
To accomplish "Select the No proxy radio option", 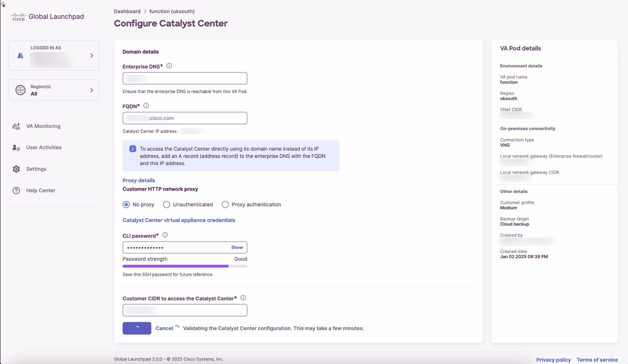I will [126, 204].
